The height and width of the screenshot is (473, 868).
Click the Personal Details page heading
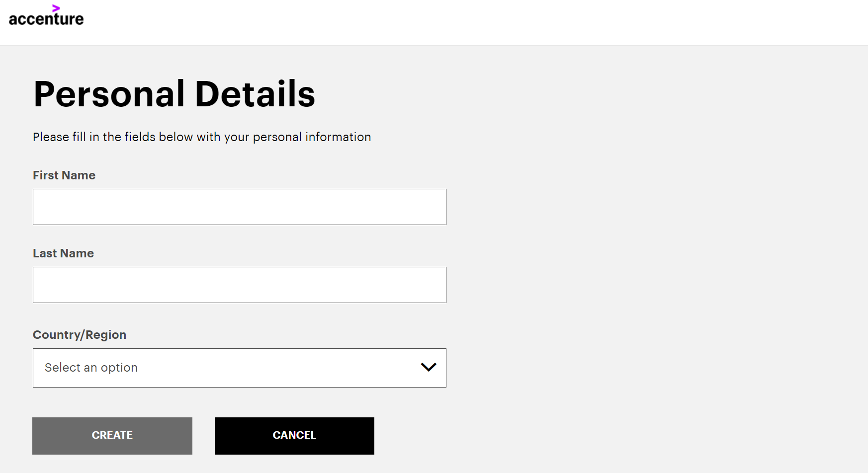174,94
